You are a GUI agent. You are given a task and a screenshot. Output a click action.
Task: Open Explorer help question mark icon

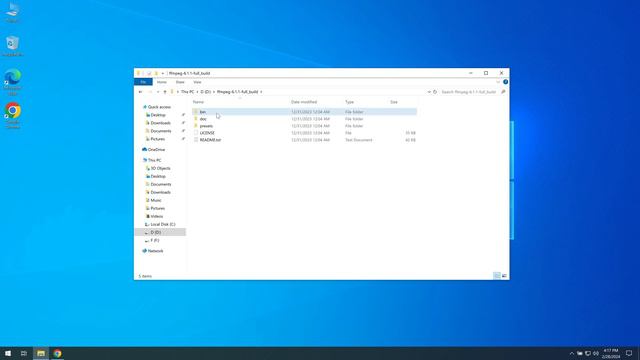[505, 82]
